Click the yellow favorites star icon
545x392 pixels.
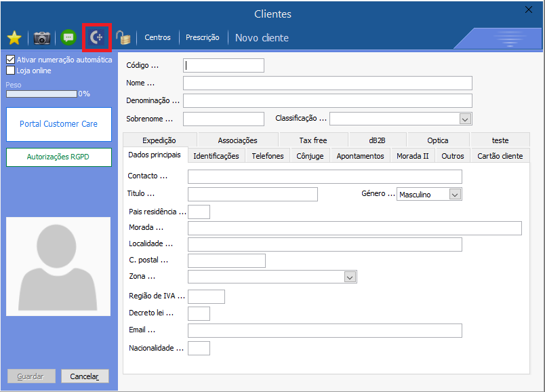[14, 38]
